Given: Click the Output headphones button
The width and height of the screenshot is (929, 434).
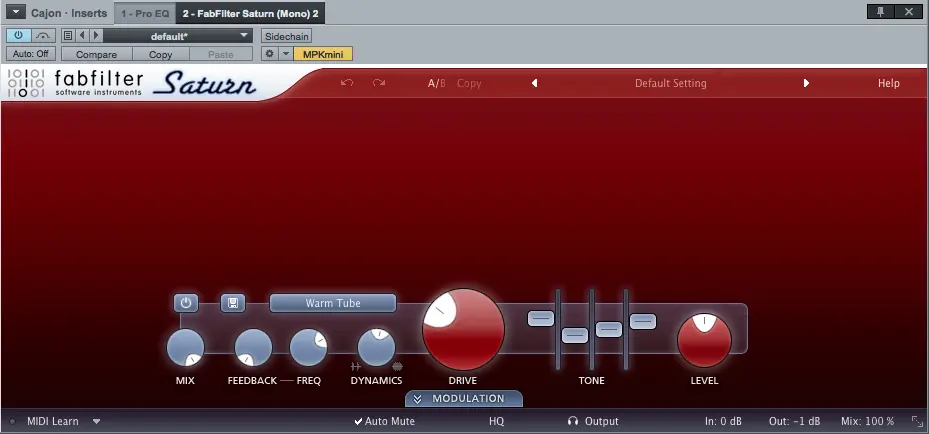Looking at the screenshot, I should coord(592,422).
